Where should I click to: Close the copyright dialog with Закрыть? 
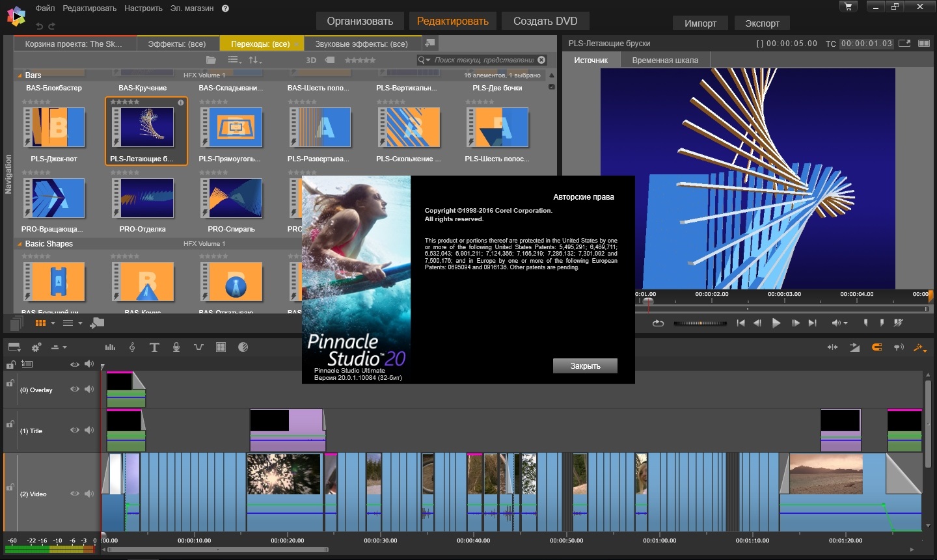coord(585,366)
